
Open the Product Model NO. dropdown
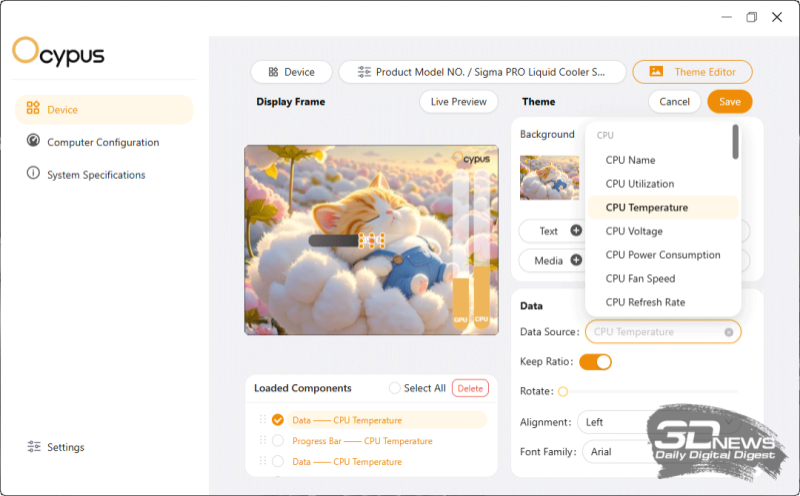(482, 72)
